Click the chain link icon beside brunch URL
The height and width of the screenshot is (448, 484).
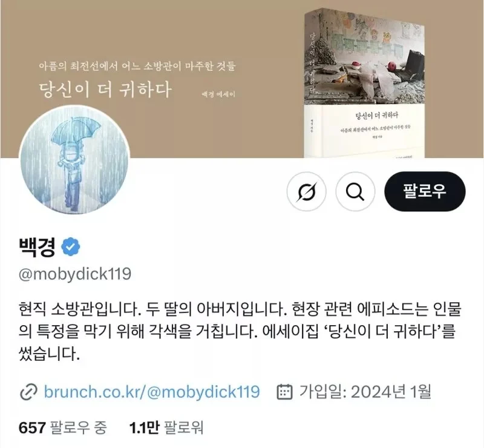[28, 392]
